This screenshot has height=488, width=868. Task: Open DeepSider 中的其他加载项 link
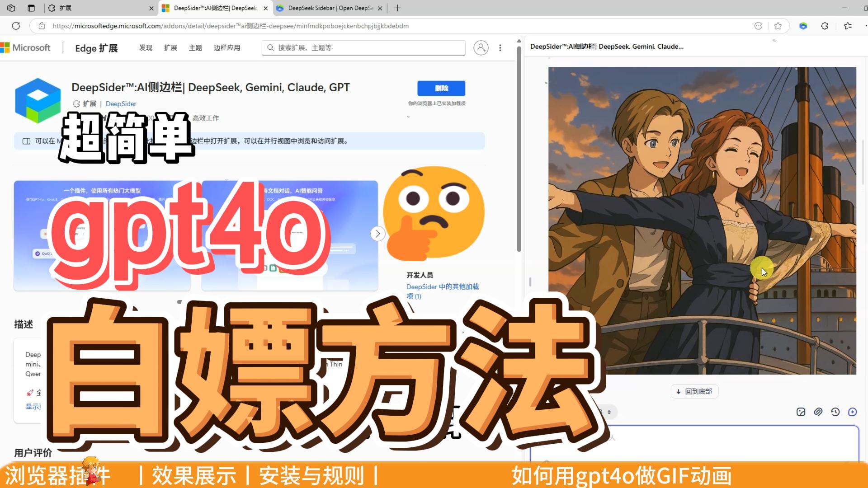click(x=442, y=291)
